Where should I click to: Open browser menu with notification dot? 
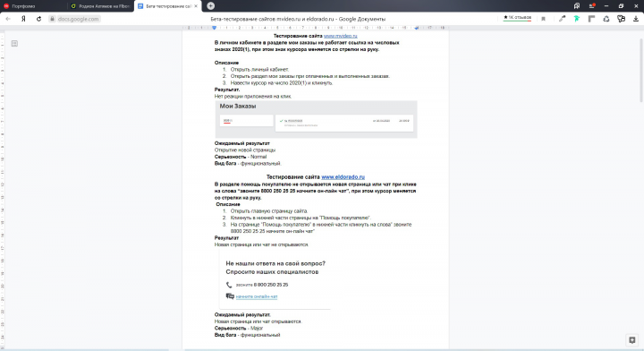(592, 5)
